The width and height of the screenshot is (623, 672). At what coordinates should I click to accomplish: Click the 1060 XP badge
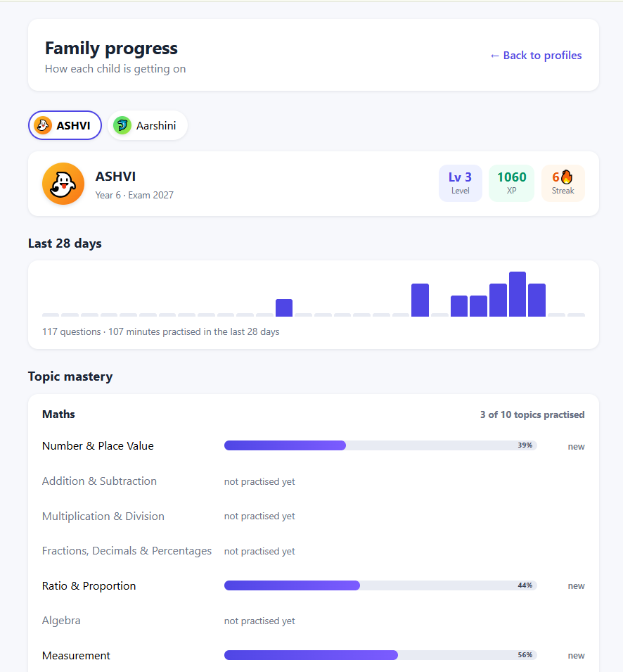click(x=511, y=184)
